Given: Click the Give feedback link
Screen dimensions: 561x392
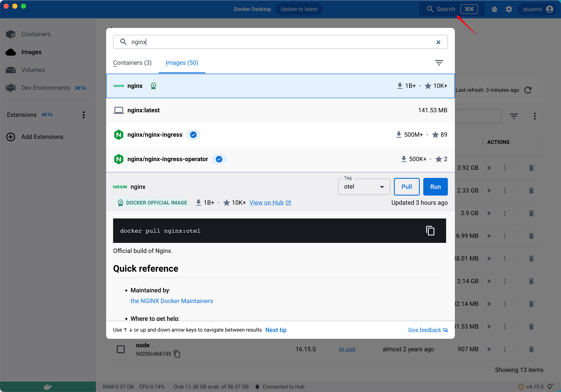Looking at the screenshot, I should pos(428,330).
